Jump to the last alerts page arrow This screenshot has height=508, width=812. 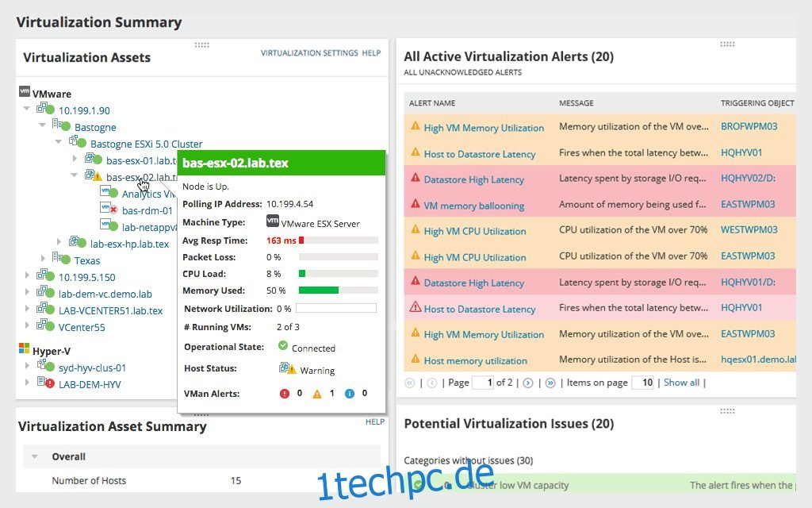click(550, 383)
